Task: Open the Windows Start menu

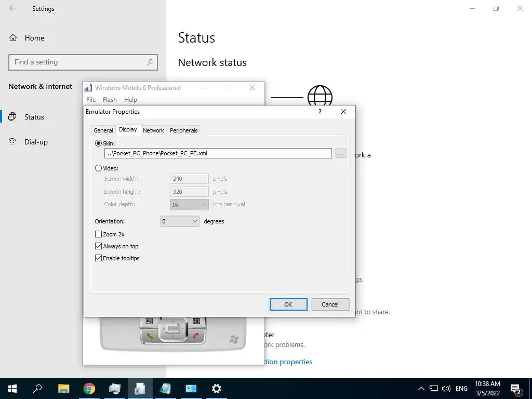Action: point(12,389)
